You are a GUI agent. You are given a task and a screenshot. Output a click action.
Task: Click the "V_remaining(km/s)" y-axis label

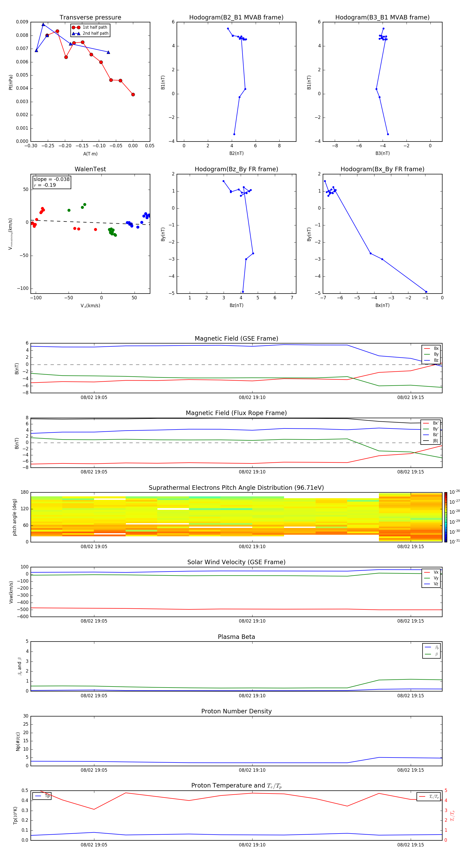(11, 234)
